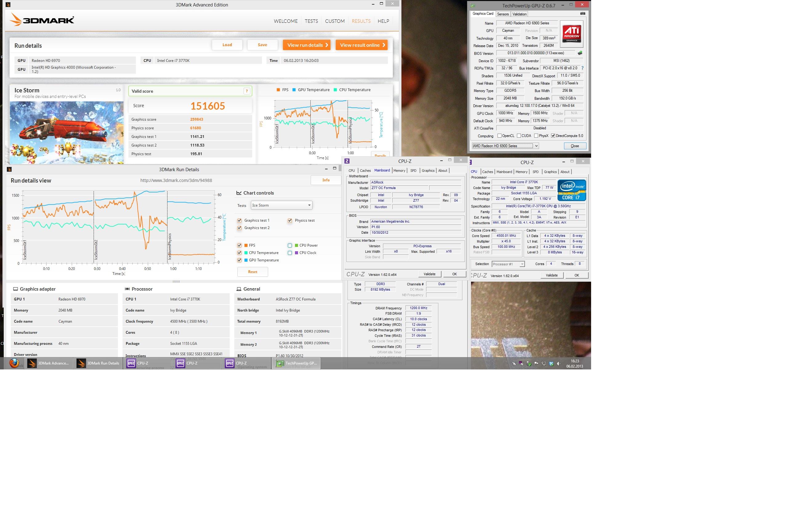Click Validate in the right CPU-Z window
Image resolution: width=798 pixels, height=532 pixels.
pyautogui.click(x=552, y=275)
